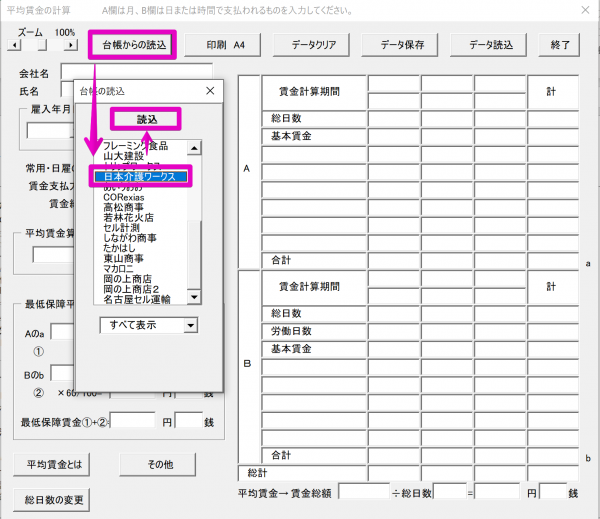Click the 読込 button in dialog
600x519 pixels.
tap(146, 119)
